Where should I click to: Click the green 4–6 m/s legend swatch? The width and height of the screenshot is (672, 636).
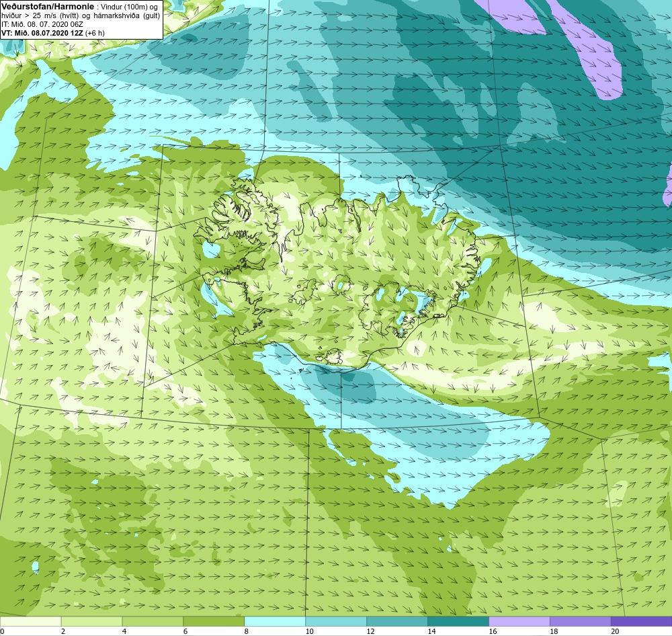click(x=153, y=621)
